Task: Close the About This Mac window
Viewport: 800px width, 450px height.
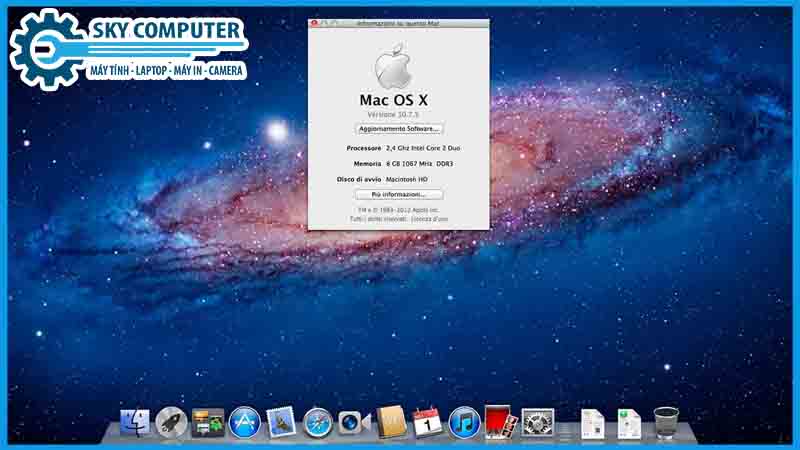Action: pyautogui.click(x=314, y=23)
